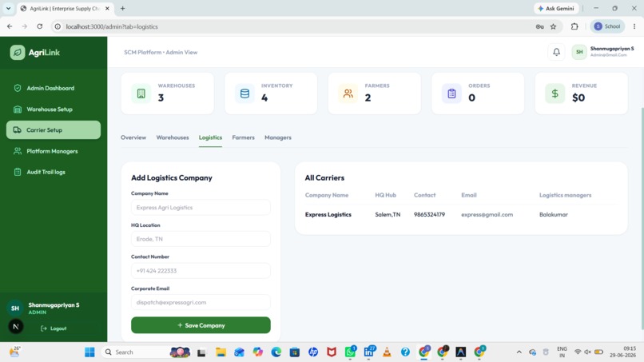The image size is (644, 362).
Task: Open the School profile button
Action: (x=607, y=26)
